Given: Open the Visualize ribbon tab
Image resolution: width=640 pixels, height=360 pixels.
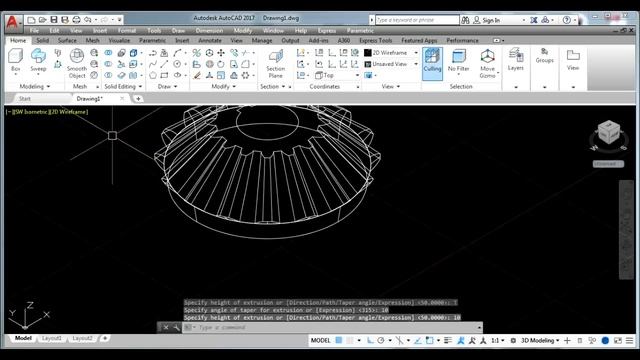Looking at the screenshot, I should tap(119, 40).
